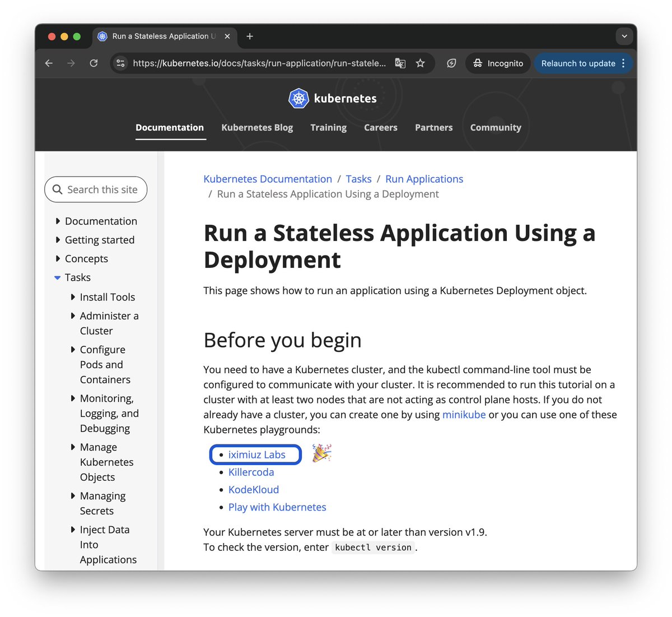Click the main heading Run a Stateless Application Using a Deployment
The image size is (672, 617).
(x=399, y=246)
